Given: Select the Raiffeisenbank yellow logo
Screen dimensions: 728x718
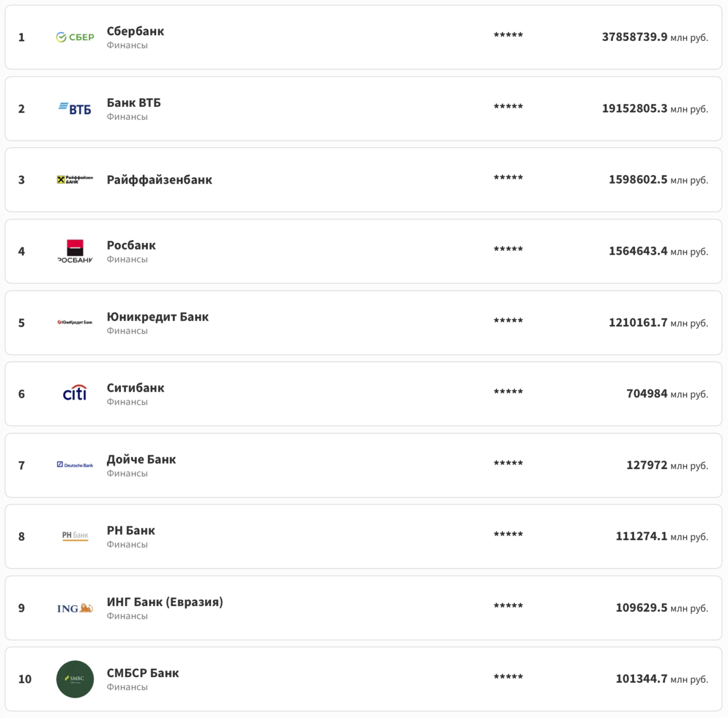Looking at the screenshot, I should [75, 180].
